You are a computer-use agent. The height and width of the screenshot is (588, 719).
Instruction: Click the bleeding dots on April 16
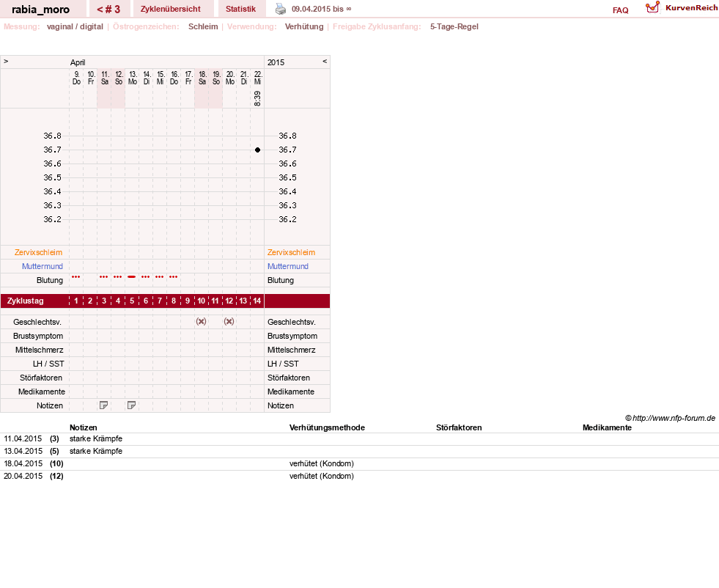[173, 277]
